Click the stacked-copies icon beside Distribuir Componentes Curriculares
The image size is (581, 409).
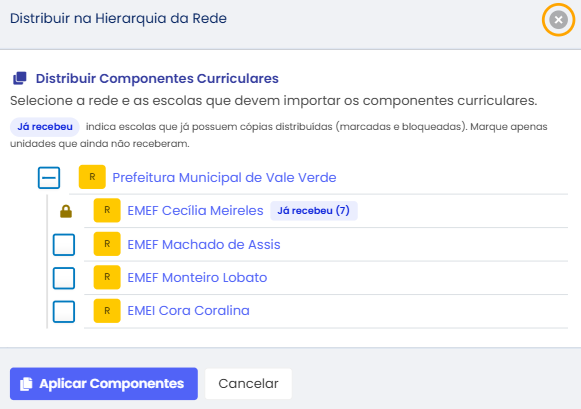tap(20, 78)
